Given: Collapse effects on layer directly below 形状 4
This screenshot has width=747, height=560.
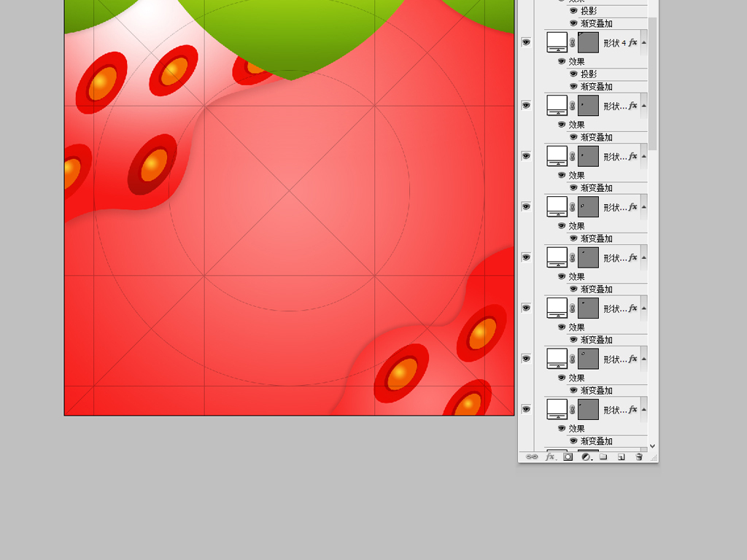Looking at the screenshot, I should (x=643, y=106).
